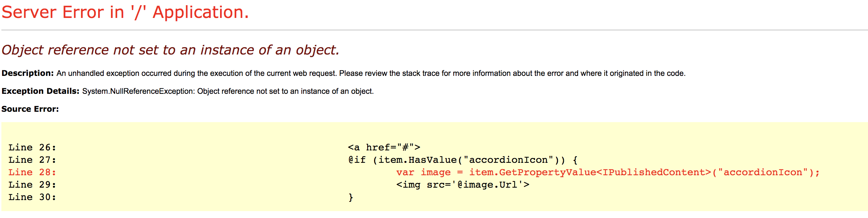Click the 'Exception Details:' bold label

[40, 91]
